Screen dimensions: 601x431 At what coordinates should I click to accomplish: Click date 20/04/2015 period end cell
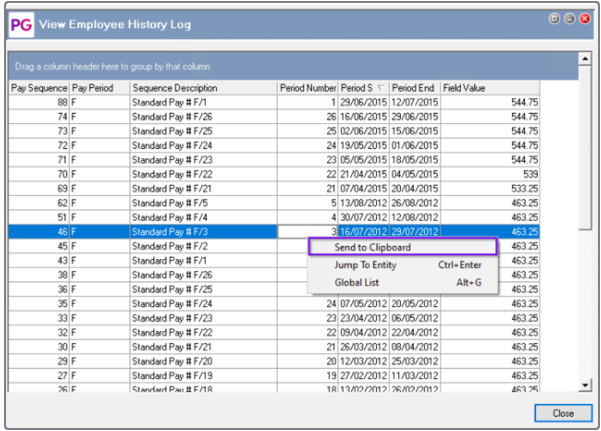(415, 189)
